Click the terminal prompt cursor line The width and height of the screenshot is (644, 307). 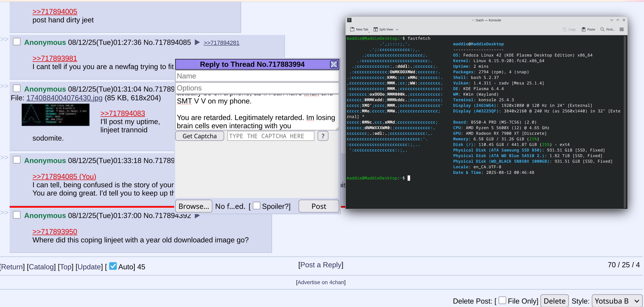(378, 178)
